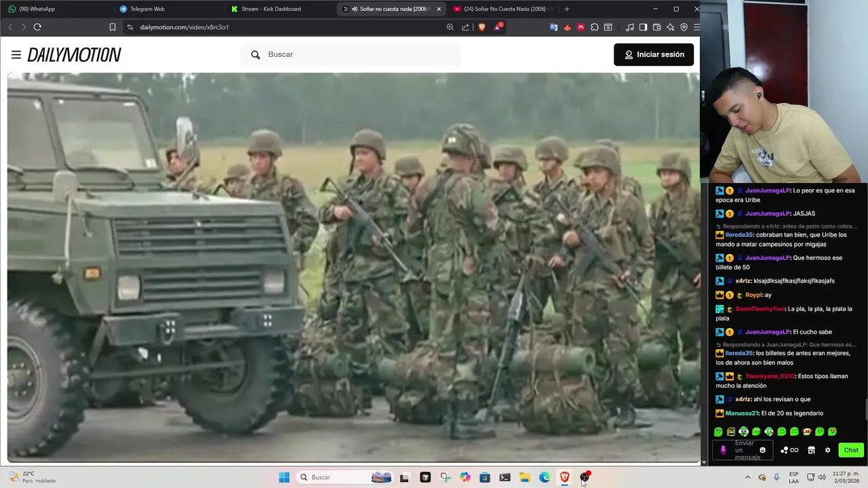
Task: Open Copilot from the taskbar
Action: coord(465,477)
